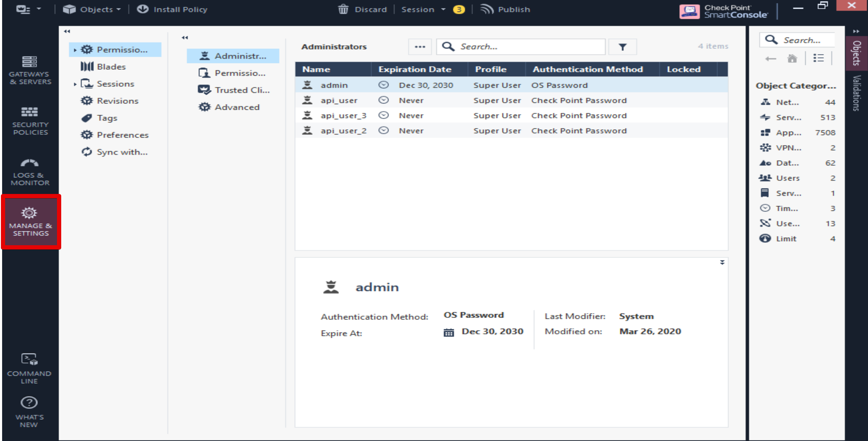Collapse admin details pane chevron

722,262
